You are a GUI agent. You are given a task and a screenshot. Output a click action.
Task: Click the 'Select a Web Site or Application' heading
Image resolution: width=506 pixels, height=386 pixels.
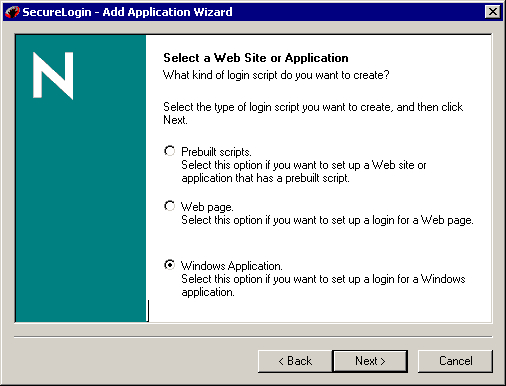click(256, 58)
